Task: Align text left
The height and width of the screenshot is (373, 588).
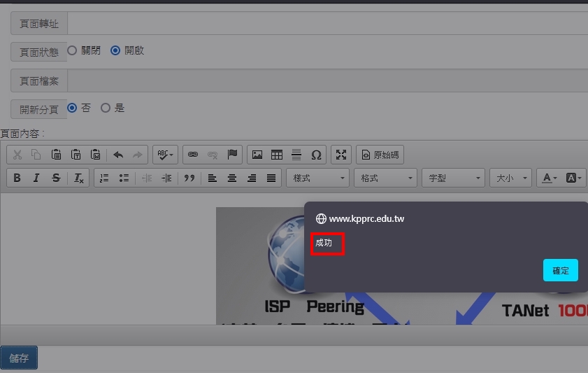Action: [x=213, y=178]
